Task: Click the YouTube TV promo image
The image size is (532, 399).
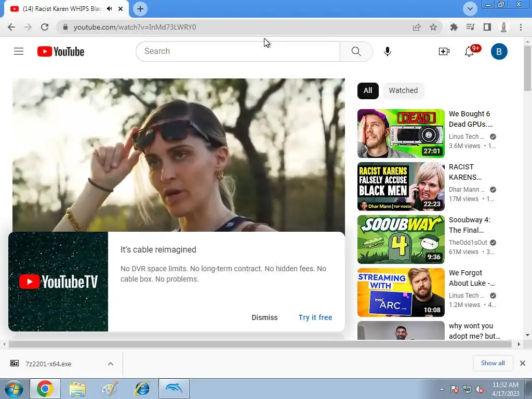Action: pyautogui.click(x=58, y=282)
